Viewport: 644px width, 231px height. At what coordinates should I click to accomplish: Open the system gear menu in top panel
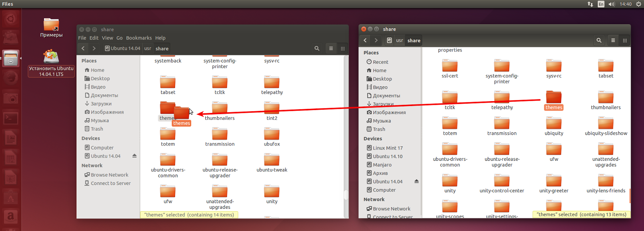pyautogui.click(x=638, y=4)
